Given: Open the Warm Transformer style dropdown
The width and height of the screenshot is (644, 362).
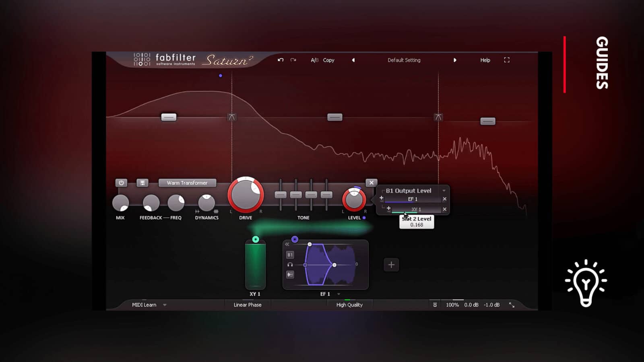Looking at the screenshot, I should [x=187, y=183].
